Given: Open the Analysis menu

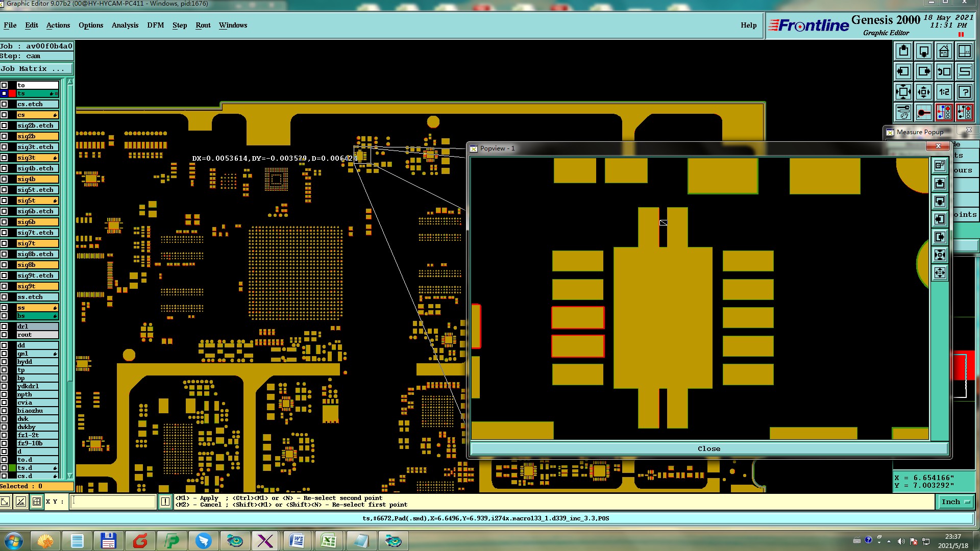Looking at the screenshot, I should click(x=125, y=25).
